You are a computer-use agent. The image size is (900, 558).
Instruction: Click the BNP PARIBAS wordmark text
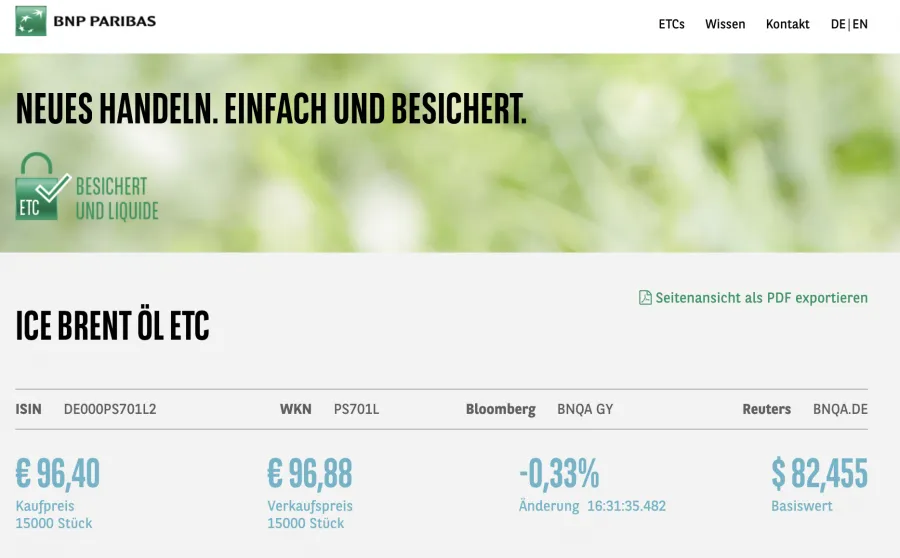tap(104, 21)
